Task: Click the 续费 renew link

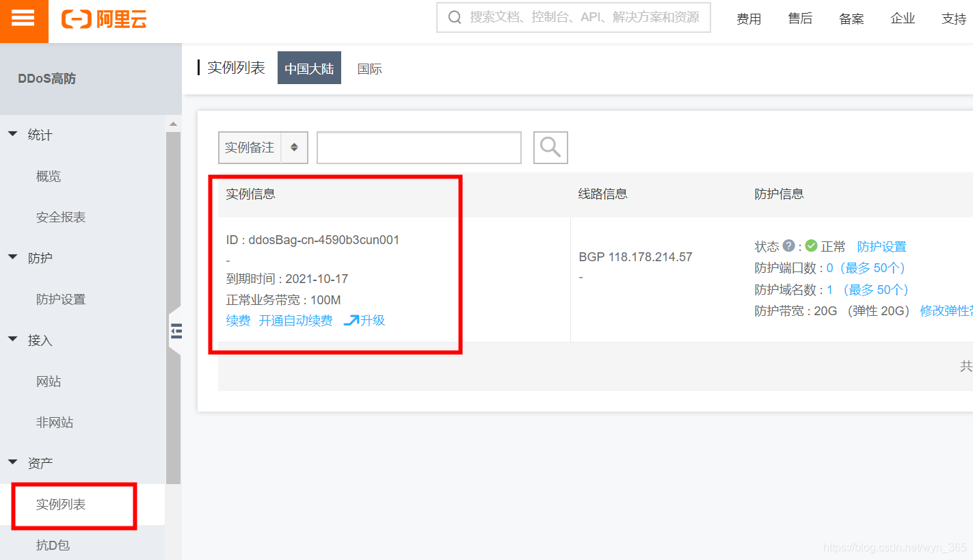Action: click(x=238, y=321)
